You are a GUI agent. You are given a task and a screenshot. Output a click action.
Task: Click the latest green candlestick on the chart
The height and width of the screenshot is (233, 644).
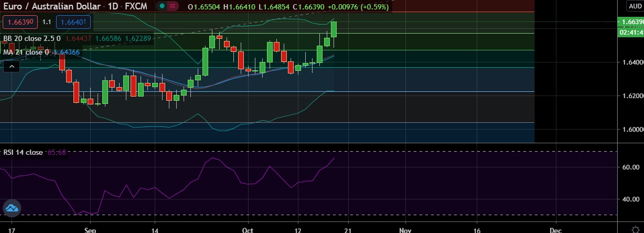334,28
